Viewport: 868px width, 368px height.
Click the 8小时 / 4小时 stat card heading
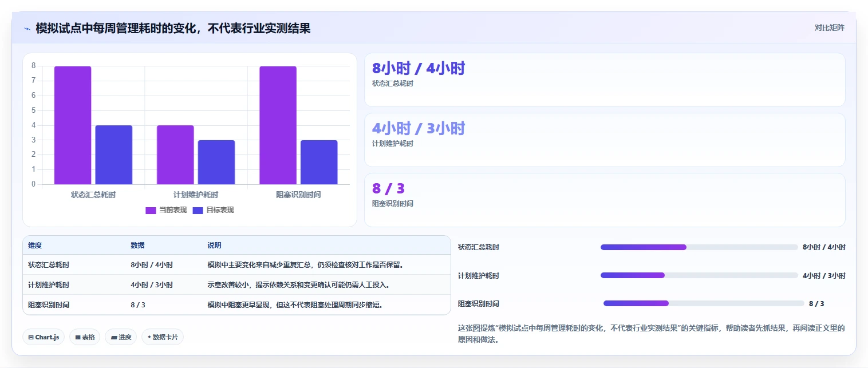click(x=419, y=69)
